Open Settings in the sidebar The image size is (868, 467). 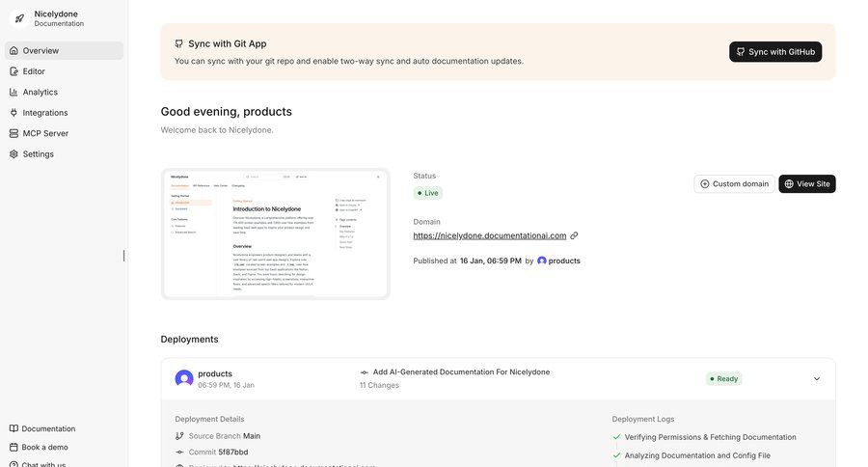coord(39,154)
